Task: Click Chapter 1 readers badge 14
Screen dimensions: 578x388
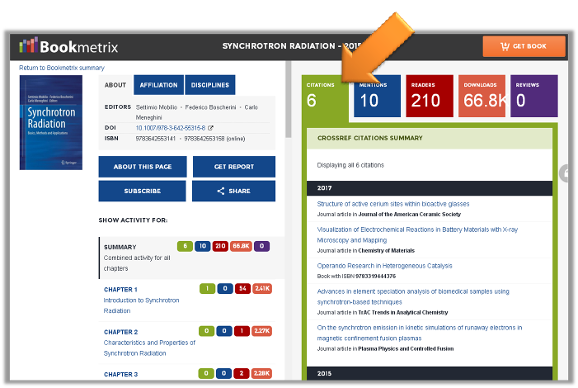Action: 243,289
